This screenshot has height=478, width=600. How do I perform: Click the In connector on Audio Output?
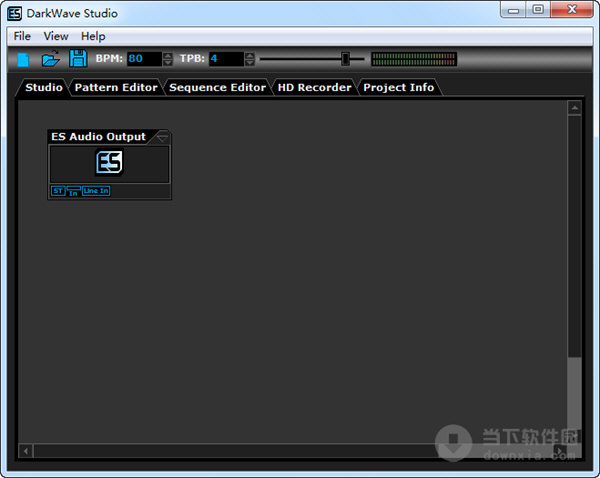pos(73,191)
